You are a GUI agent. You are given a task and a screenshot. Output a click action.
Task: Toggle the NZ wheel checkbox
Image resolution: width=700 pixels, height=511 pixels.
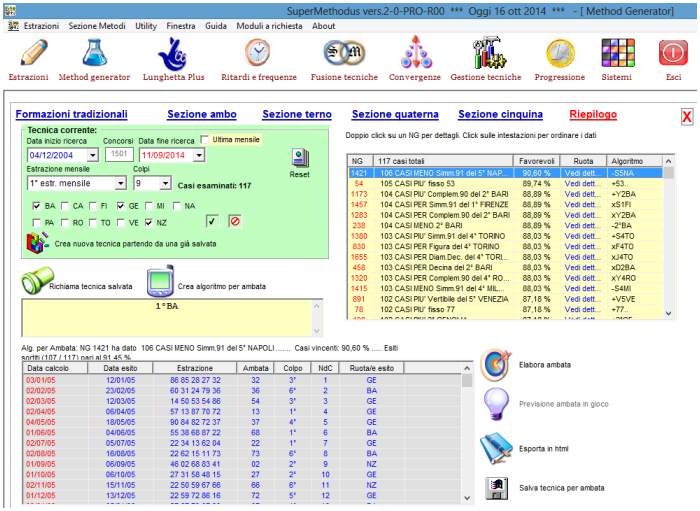tap(149, 222)
